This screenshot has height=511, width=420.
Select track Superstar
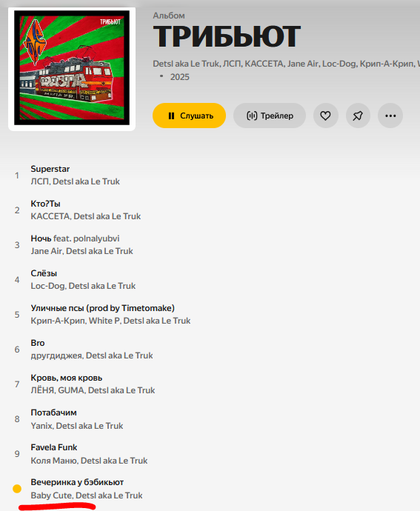[50, 169]
